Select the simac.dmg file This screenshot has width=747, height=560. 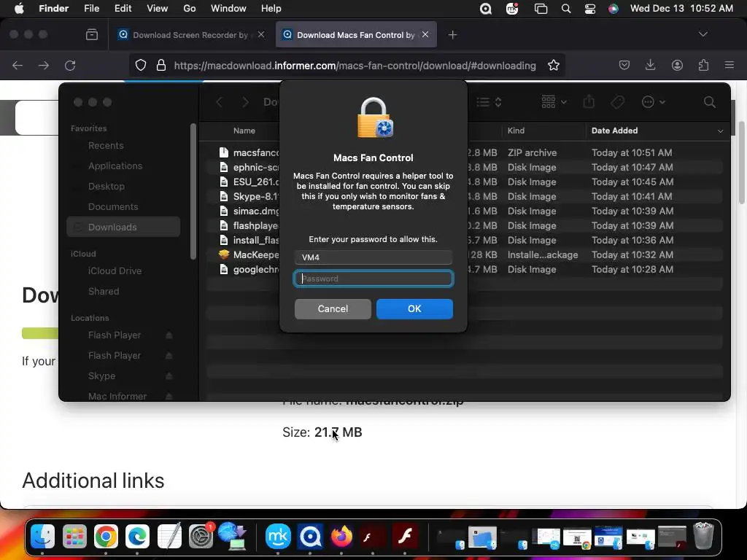[465, 211]
